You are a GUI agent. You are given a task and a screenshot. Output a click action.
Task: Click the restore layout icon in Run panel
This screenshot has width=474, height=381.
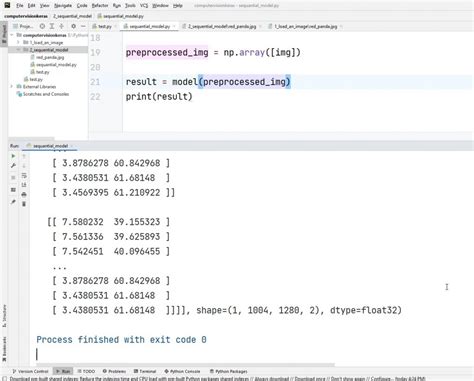(x=13, y=190)
